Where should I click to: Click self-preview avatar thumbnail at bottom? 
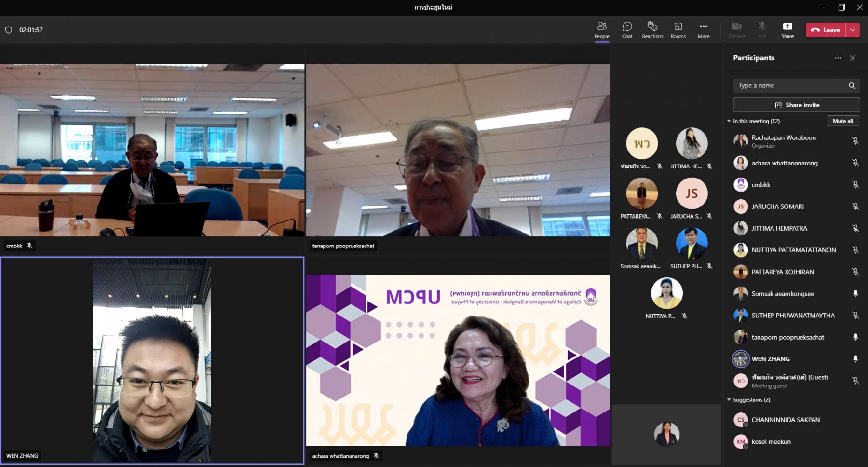667,434
